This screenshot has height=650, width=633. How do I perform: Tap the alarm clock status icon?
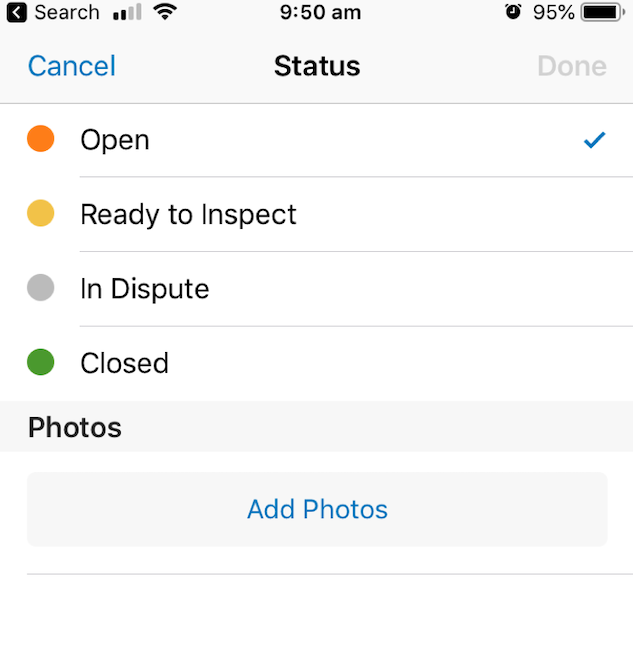(513, 12)
